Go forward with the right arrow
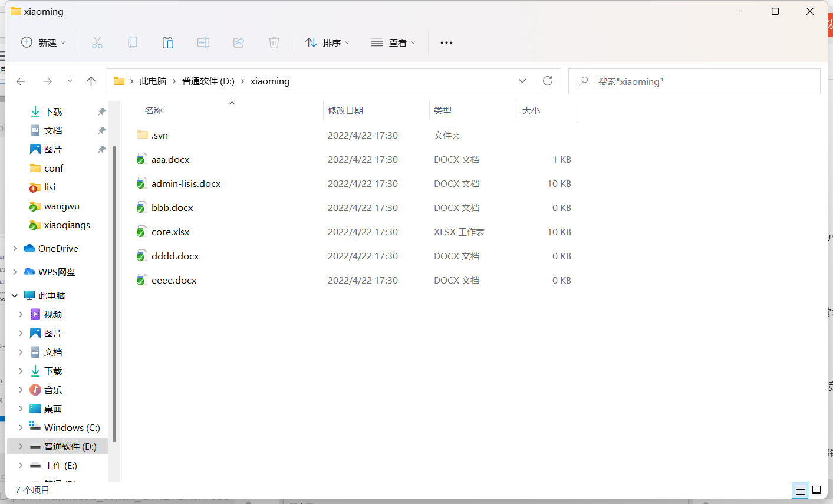The image size is (833, 504). click(48, 81)
